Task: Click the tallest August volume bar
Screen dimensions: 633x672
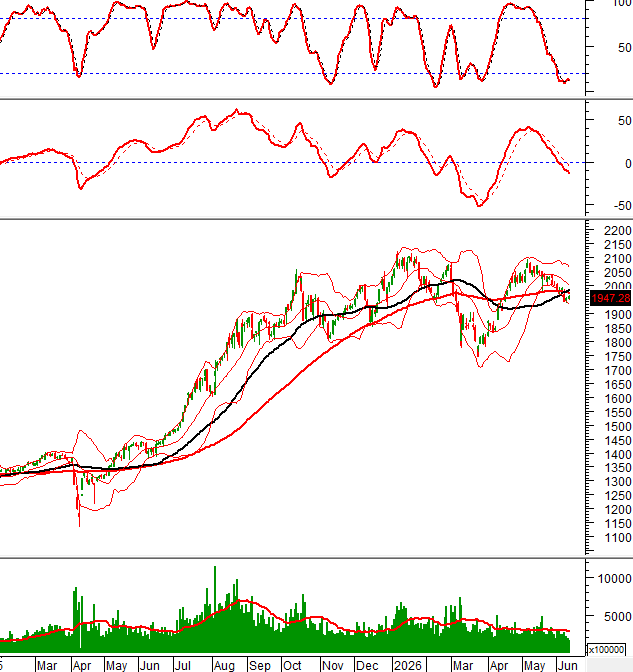Action: click(215, 609)
